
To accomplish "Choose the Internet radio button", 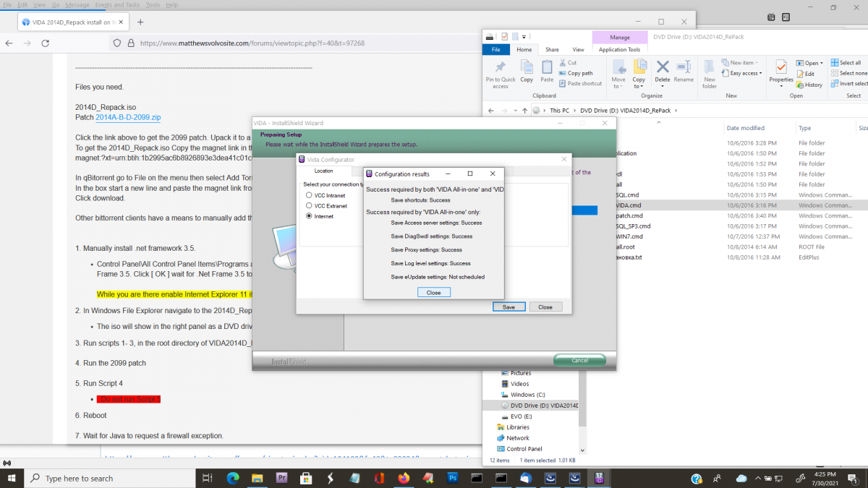I will [x=309, y=216].
